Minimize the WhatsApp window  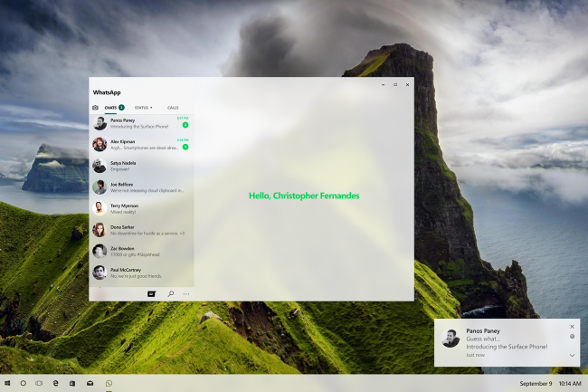coord(383,85)
